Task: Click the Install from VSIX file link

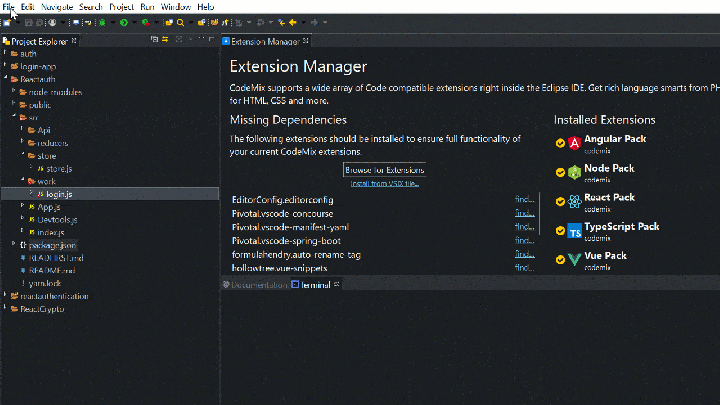Action: click(x=384, y=183)
